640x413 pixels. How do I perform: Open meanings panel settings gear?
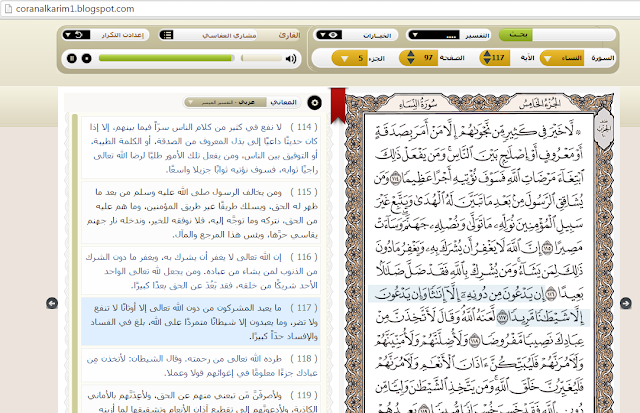pyautogui.click(x=314, y=102)
